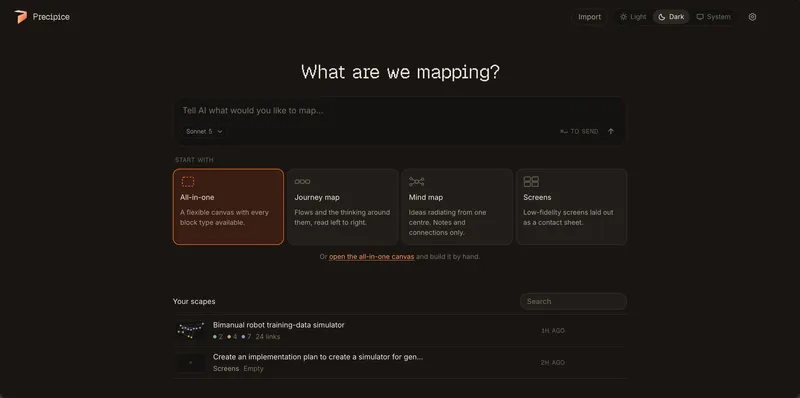Viewport: 800px width, 398px height.
Task: Click the Journey map chain icon
Action: (x=302, y=182)
